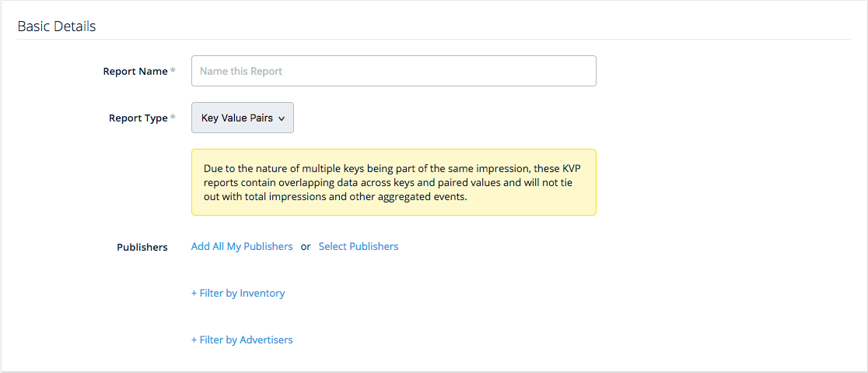Screen dimensions: 868x373
Task: Click the required asterisk next to Report Type
Action: pos(173,118)
